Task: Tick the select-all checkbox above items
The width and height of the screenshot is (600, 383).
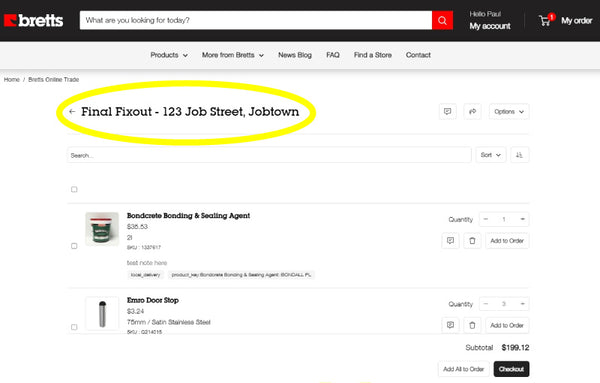Action: click(x=74, y=189)
